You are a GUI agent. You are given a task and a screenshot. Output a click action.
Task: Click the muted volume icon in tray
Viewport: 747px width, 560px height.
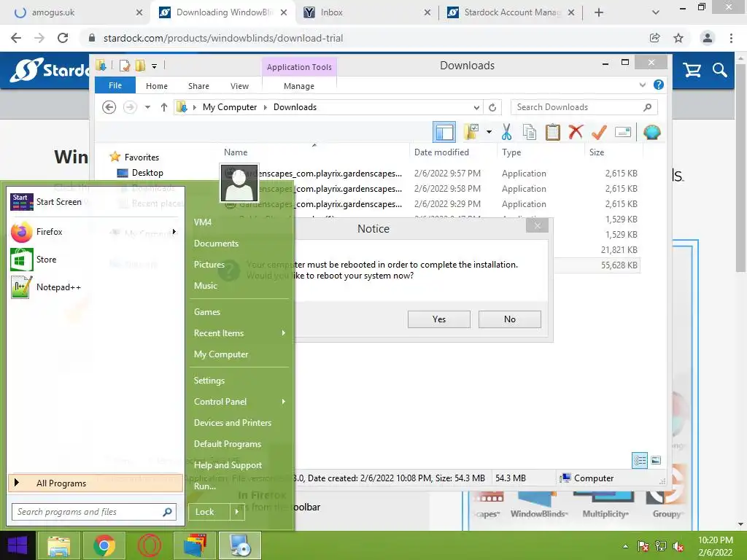[x=678, y=547]
